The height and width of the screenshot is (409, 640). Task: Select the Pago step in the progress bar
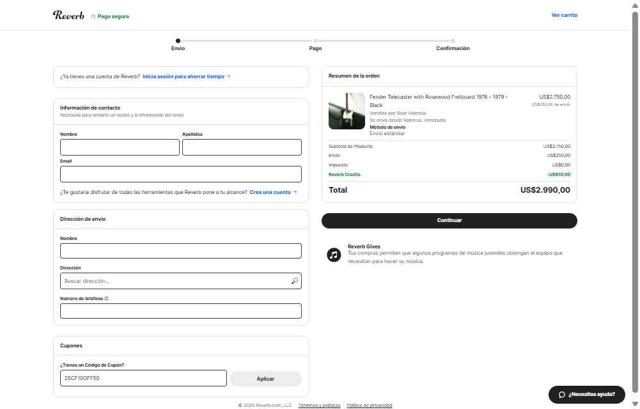(x=315, y=47)
